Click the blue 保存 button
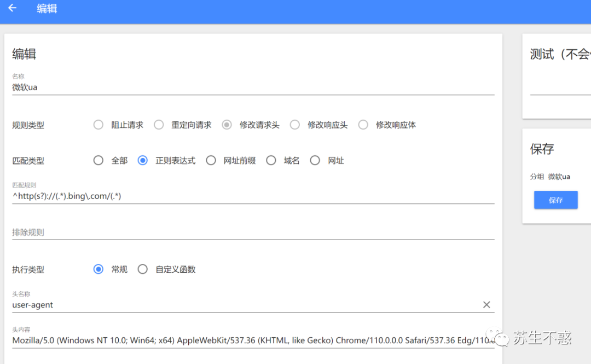Screen dimensions: 591x364 (x=555, y=200)
